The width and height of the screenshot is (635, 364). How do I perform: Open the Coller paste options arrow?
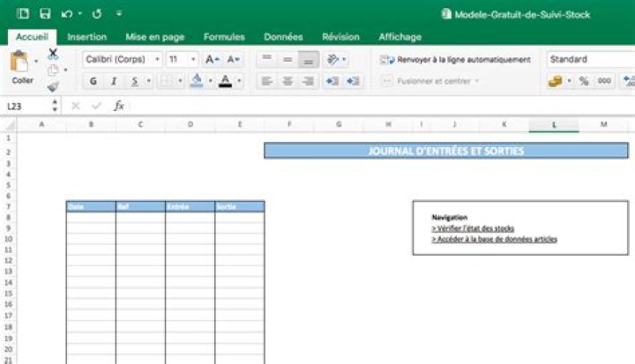(x=36, y=62)
